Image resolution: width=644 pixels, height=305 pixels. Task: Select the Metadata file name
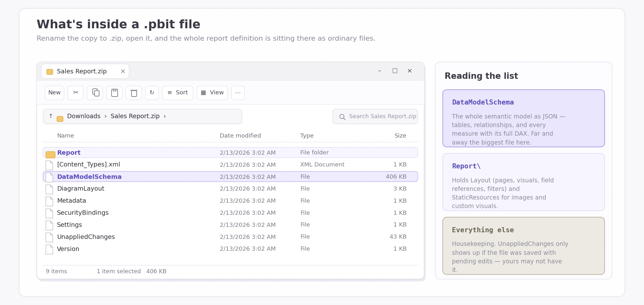tap(72, 201)
